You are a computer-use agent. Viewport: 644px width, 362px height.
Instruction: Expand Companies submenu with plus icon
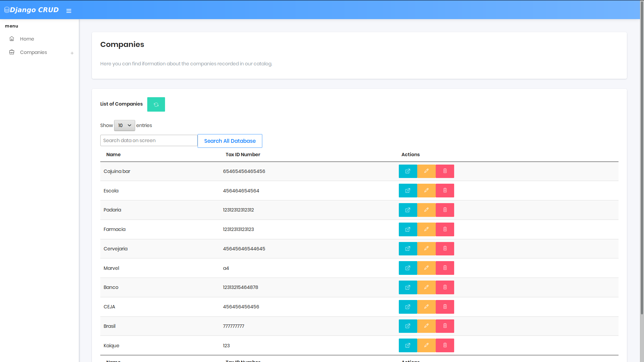(x=72, y=53)
